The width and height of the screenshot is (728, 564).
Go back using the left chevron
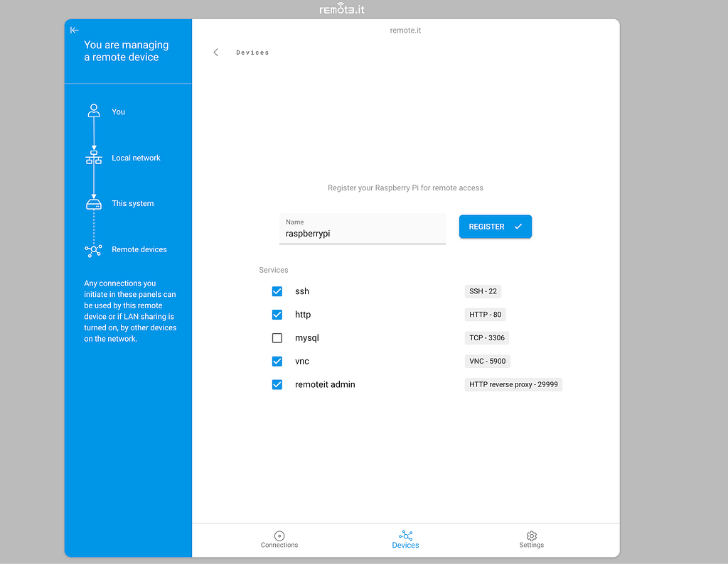(216, 53)
